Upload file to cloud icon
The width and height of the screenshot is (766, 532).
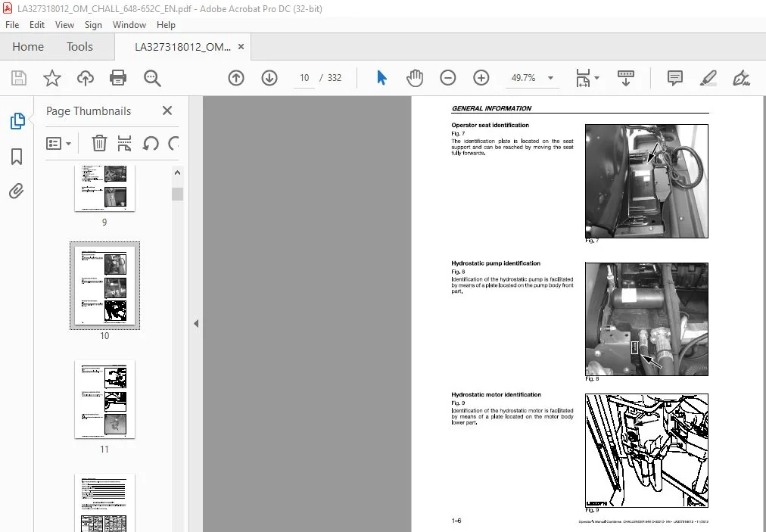[86, 78]
